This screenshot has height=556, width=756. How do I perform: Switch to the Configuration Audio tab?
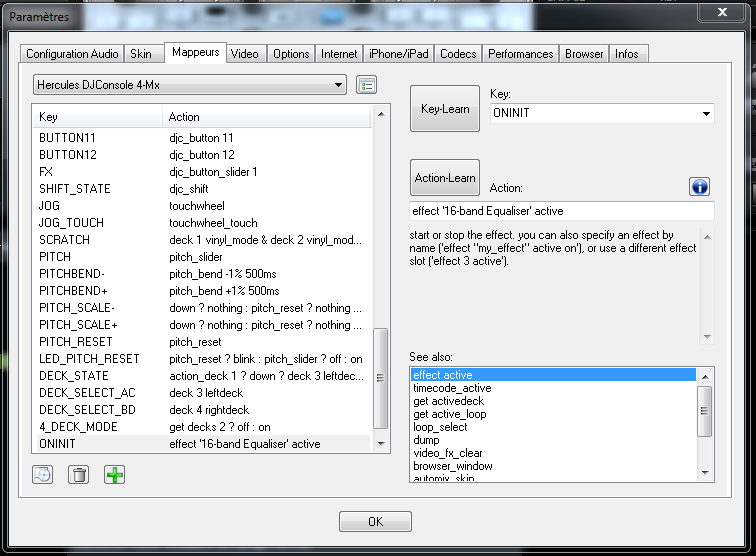(72, 54)
